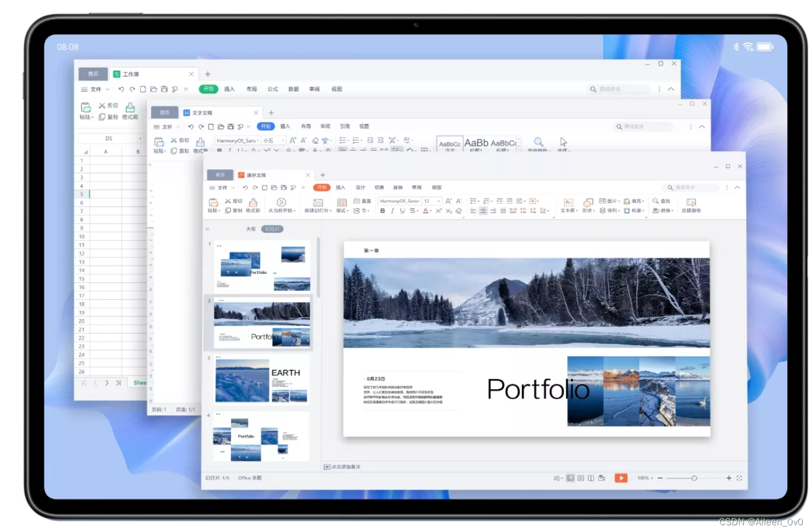812x532 pixels.
Task: Switch to Insert (插入) tab in presentation
Action: coord(340,187)
